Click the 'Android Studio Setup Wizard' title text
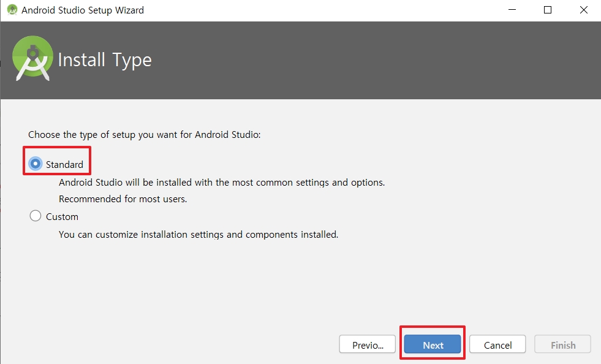This screenshot has width=601, height=364. [83, 10]
